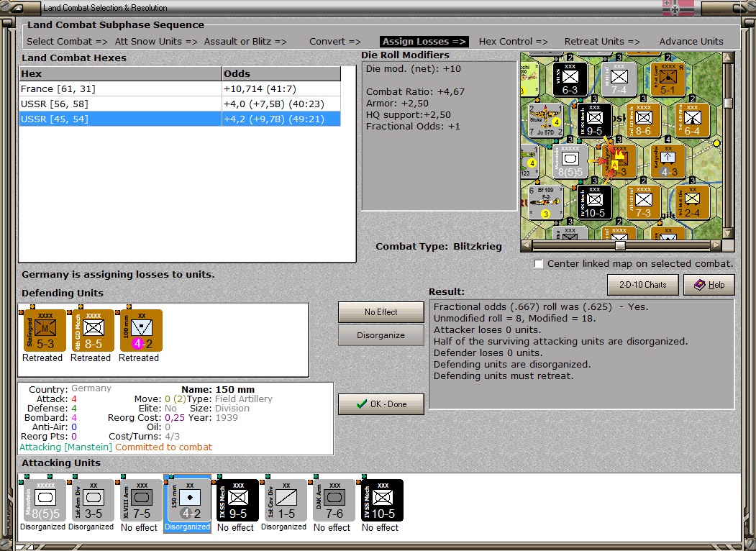
Task: Click the IV SS Mech 10-5 counter on map
Action: coord(594,202)
